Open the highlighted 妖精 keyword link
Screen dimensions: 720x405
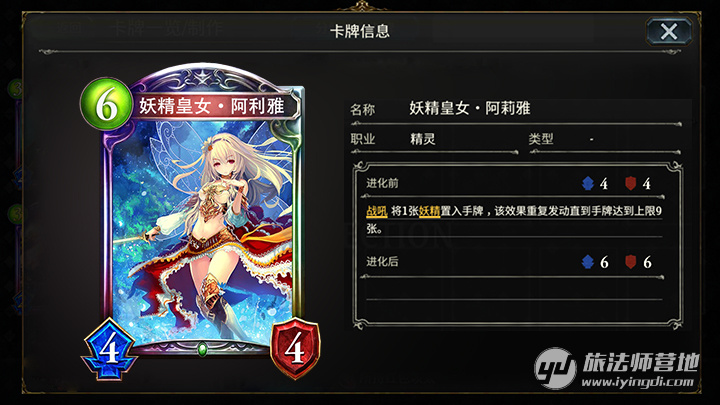[429, 211]
